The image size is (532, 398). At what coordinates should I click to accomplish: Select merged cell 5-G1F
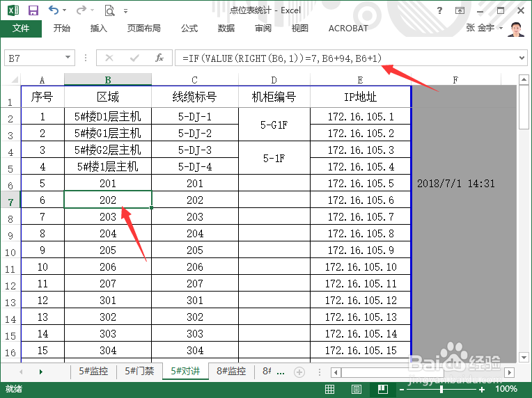(274, 125)
